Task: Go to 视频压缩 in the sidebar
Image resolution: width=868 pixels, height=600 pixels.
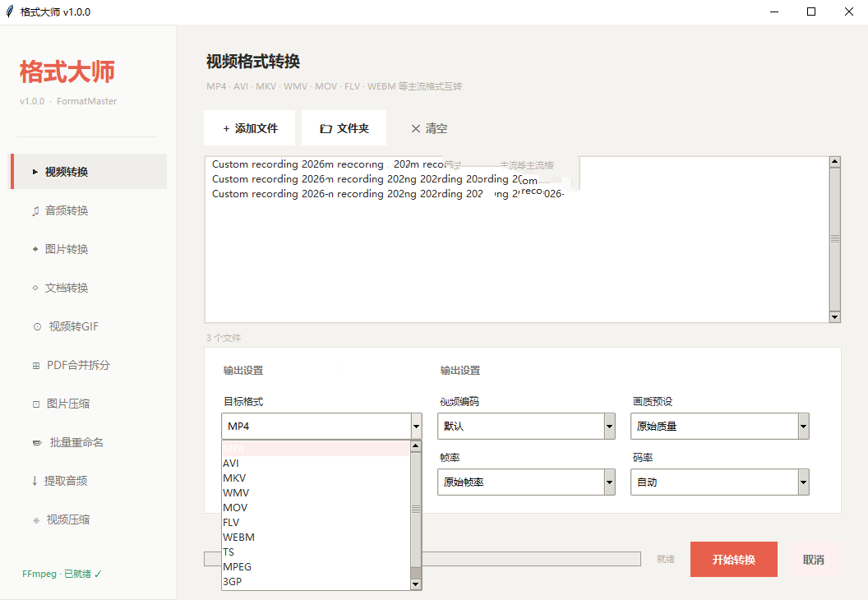Action: point(89,519)
